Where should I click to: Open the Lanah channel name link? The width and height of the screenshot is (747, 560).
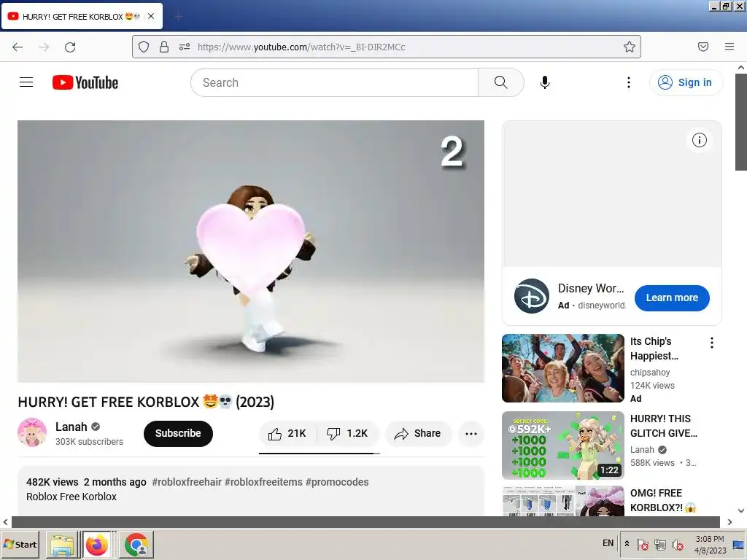tap(71, 427)
